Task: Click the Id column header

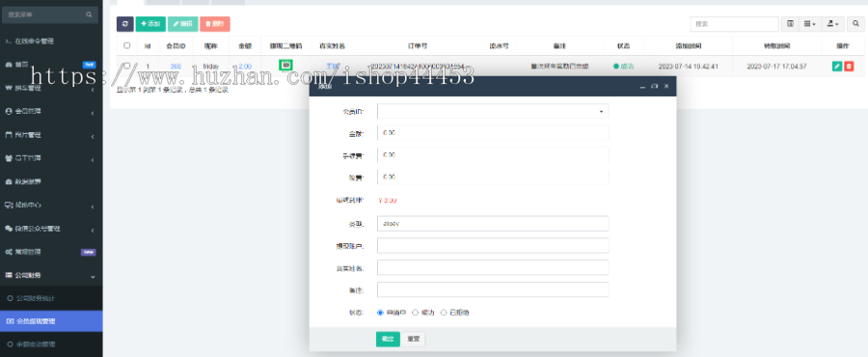Action: point(148,46)
